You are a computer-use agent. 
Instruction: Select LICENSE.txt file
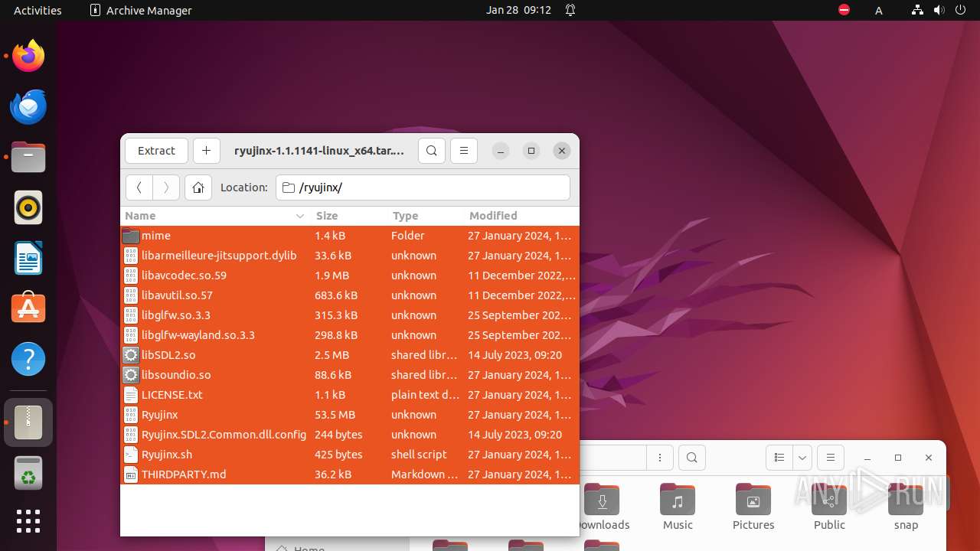pyautogui.click(x=350, y=395)
